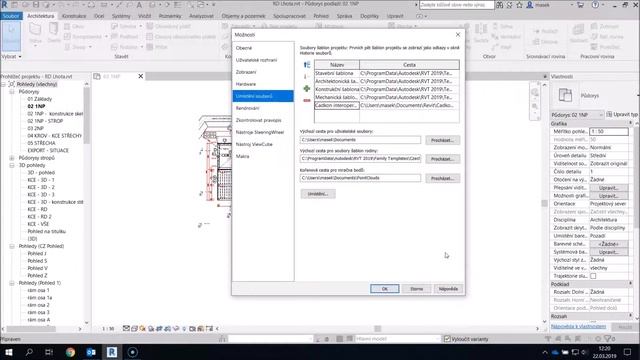
Task: Toggle Vyloučit varianty checkbox in status bar
Action: tap(447, 339)
